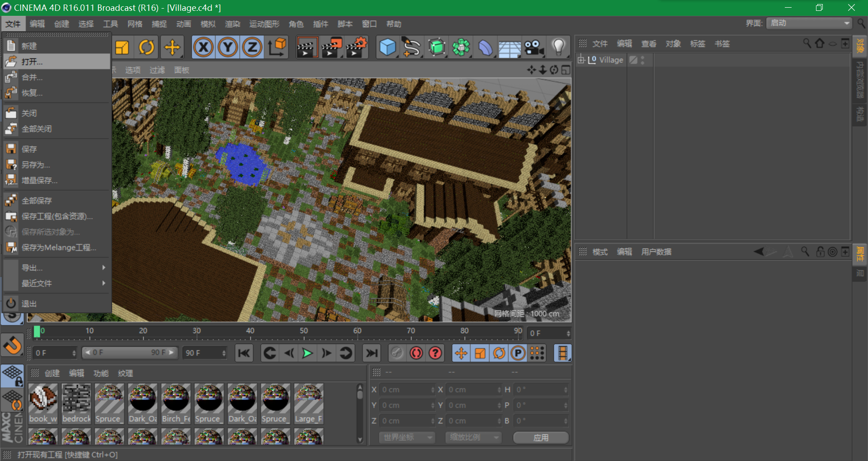The image size is (868, 461).
Task: Expand the Village object tree node
Action: [581, 60]
